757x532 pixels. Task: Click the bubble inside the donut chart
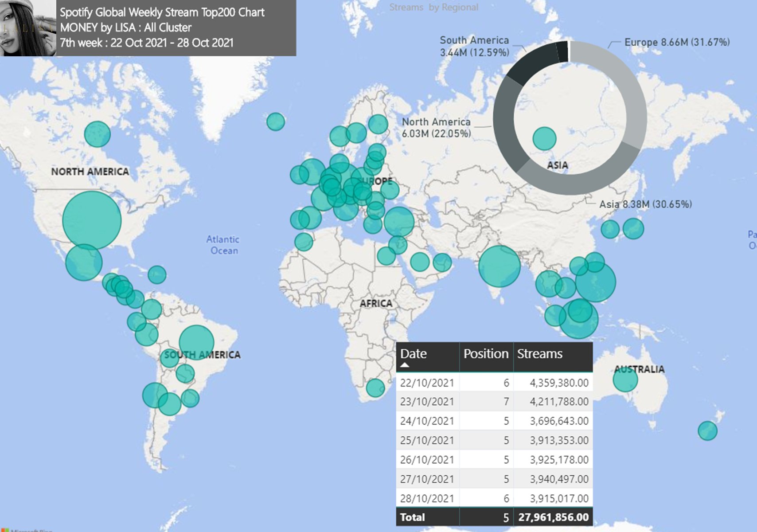point(544,139)
